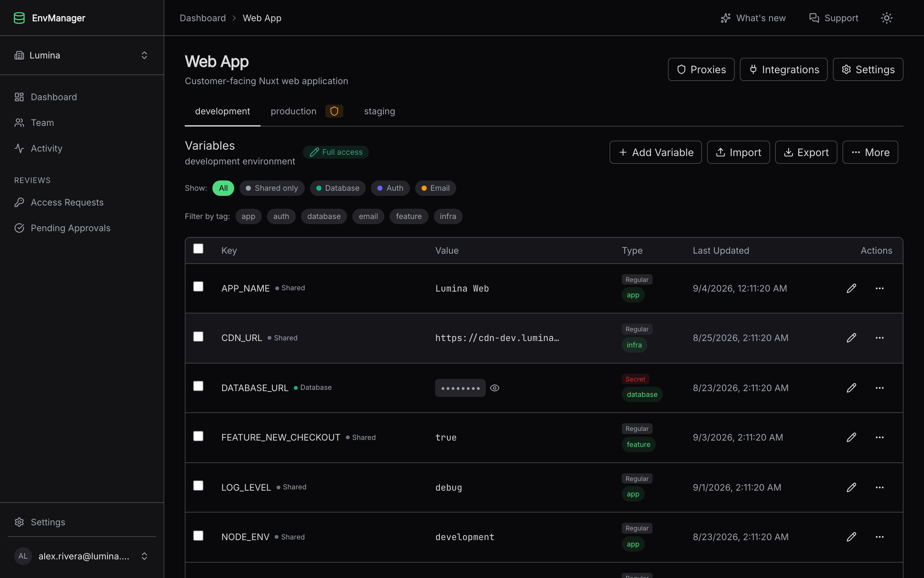The height and width of the screenshot is (578, 924).
Task: Open actions menu for NODE_ENV row
Action: point(880,537)
